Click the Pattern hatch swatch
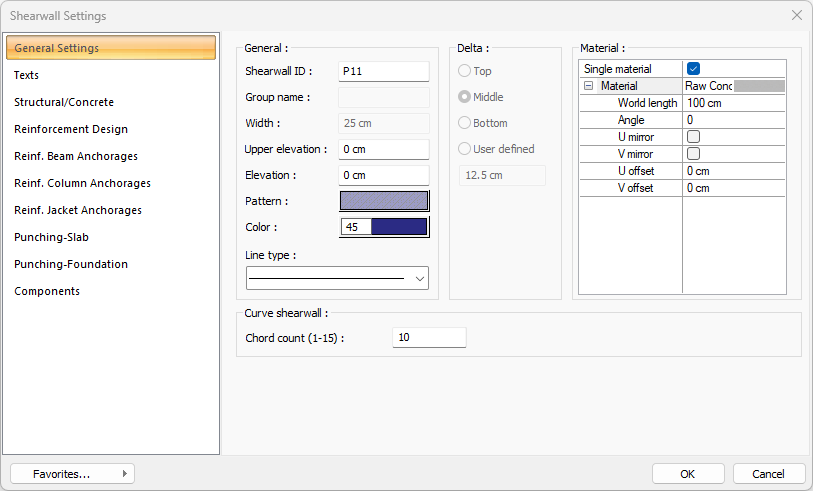813x491 pixels. pyautogui.click(x=384, y=200)
